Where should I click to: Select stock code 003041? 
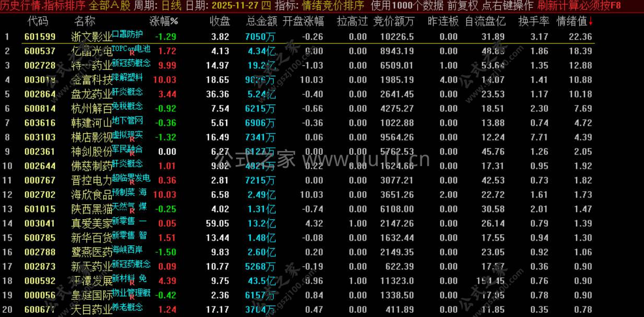click(40, 224)
